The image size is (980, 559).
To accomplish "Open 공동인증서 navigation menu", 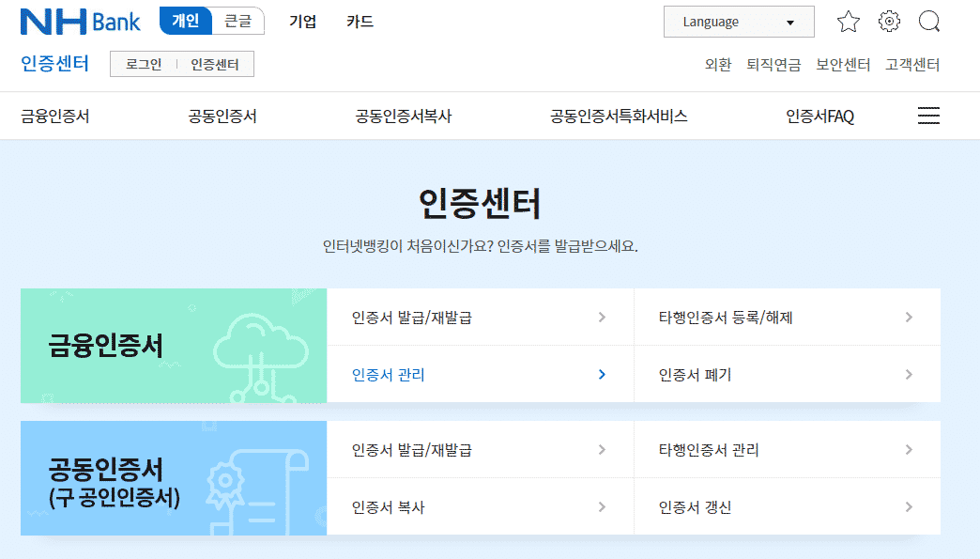I will point(222,116).
